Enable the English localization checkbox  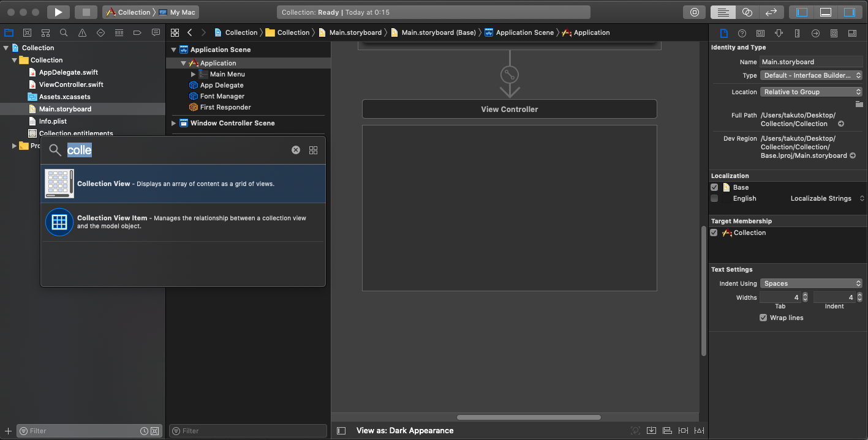tap(714, 198)
